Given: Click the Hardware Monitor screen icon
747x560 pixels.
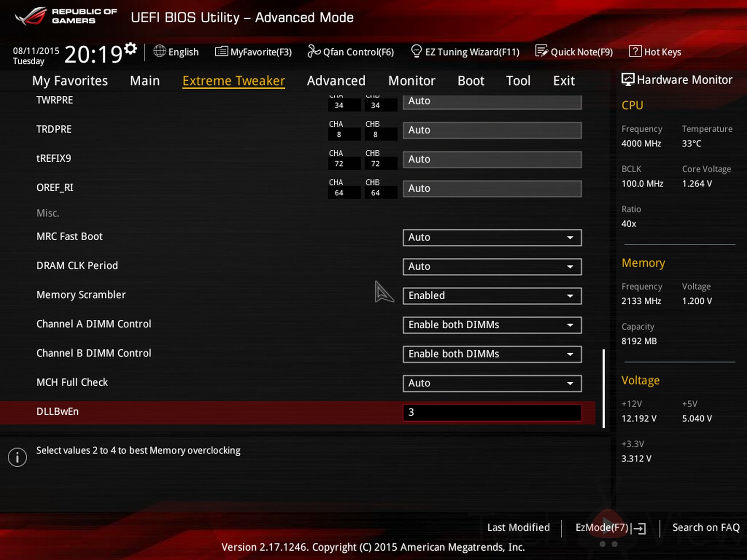Looking at the screenshot, I should pos(628,79).
